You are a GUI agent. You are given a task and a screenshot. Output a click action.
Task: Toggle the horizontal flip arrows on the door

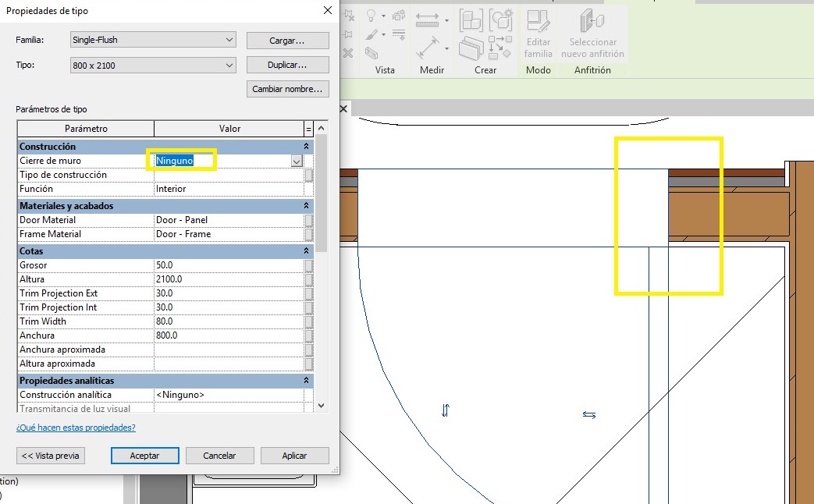[589, 415]
